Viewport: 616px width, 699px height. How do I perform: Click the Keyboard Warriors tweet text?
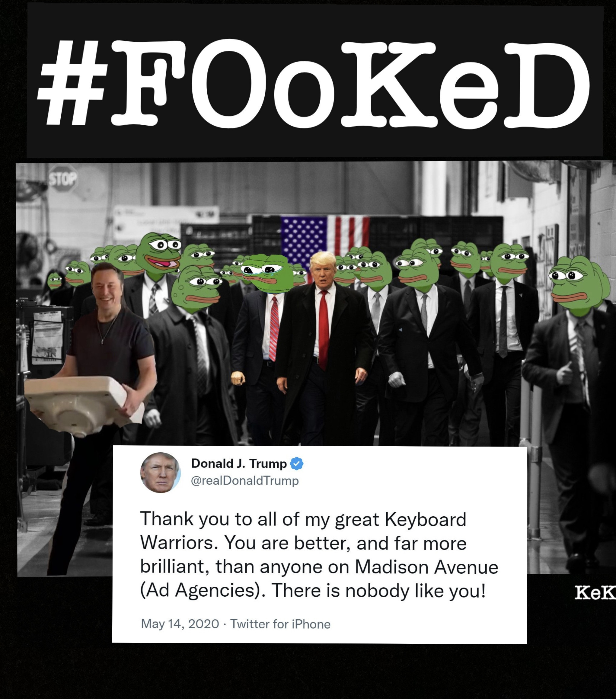(319, 554)
